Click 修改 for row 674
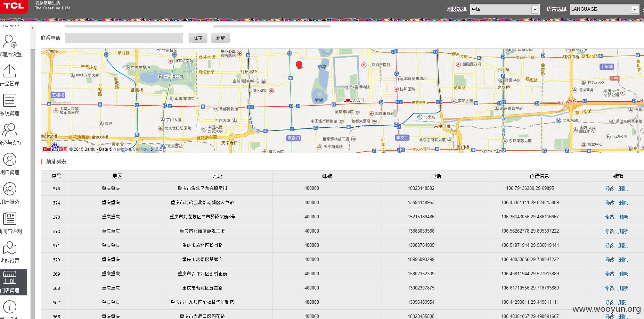This screenshot has height=319, width=644. 610,203
